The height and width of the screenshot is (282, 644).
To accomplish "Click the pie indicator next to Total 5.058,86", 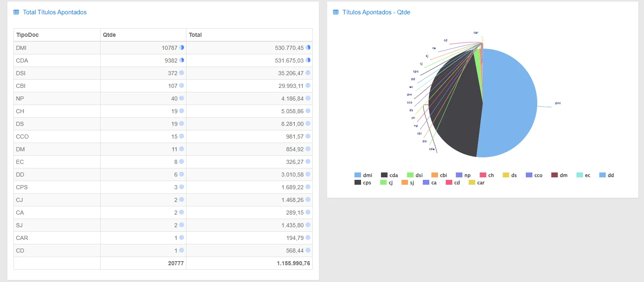I will coord(308,111).
